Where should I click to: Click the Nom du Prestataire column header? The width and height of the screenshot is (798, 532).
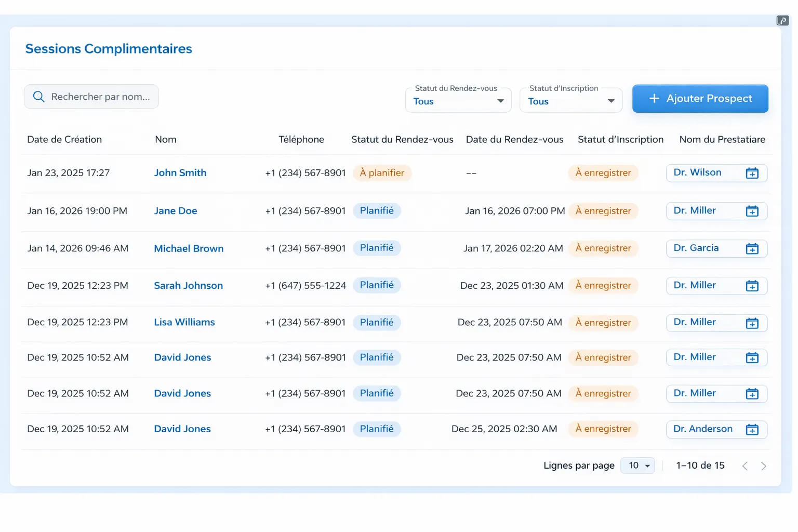coord(722,139)
